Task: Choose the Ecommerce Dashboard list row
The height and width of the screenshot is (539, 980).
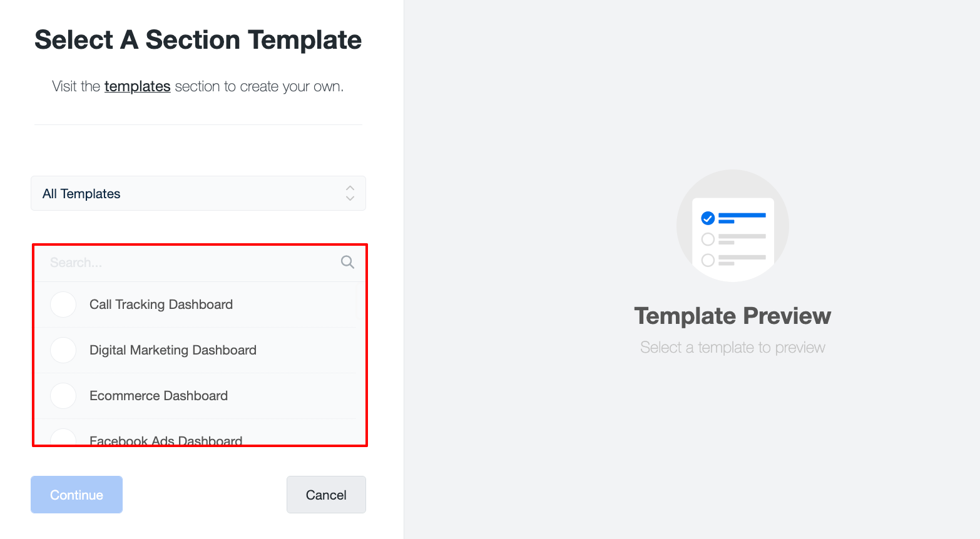Action: point(159,396)
